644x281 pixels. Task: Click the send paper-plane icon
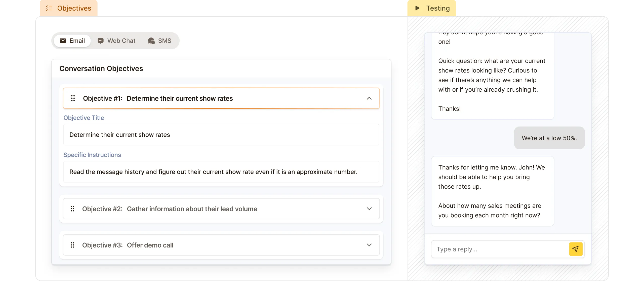(576, 249)
